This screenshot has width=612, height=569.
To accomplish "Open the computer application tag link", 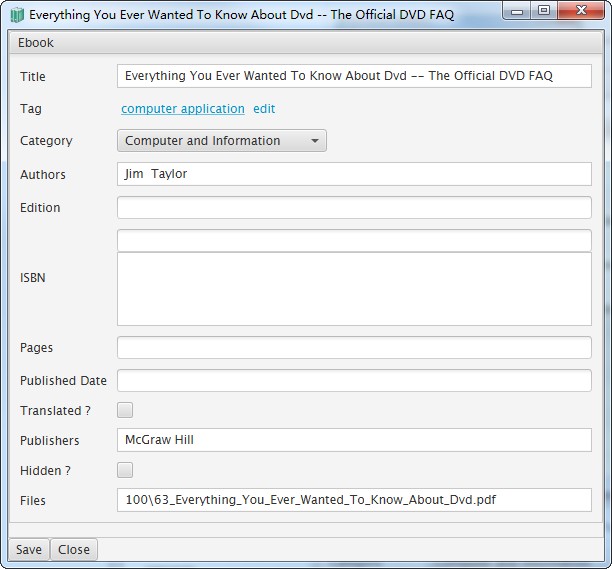I will [x=183, y=108].
